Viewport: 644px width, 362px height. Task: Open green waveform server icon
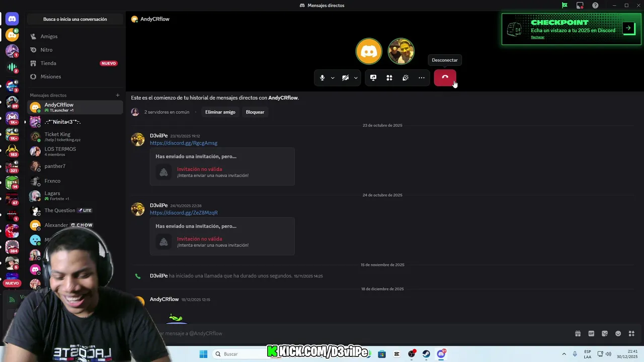point(12,67)
